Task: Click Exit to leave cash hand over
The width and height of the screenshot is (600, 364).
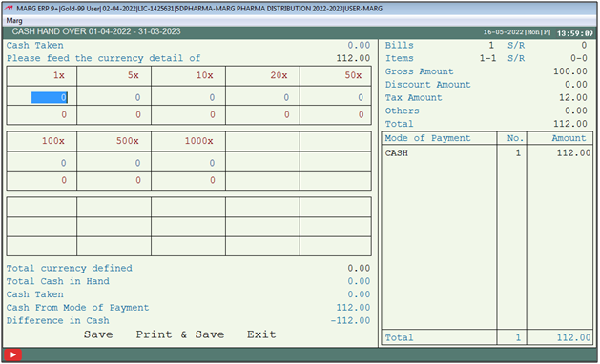Action: click(261, 334)
